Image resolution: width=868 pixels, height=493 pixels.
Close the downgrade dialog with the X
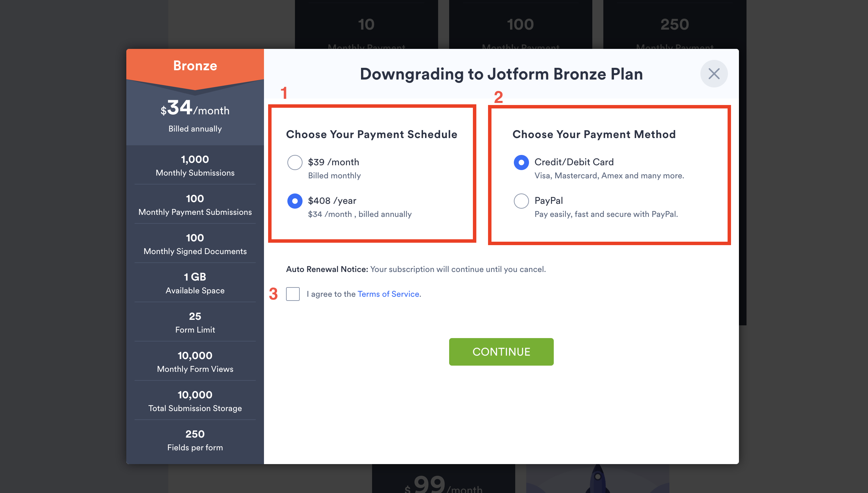pyautogui.click(x=714, y=74)
